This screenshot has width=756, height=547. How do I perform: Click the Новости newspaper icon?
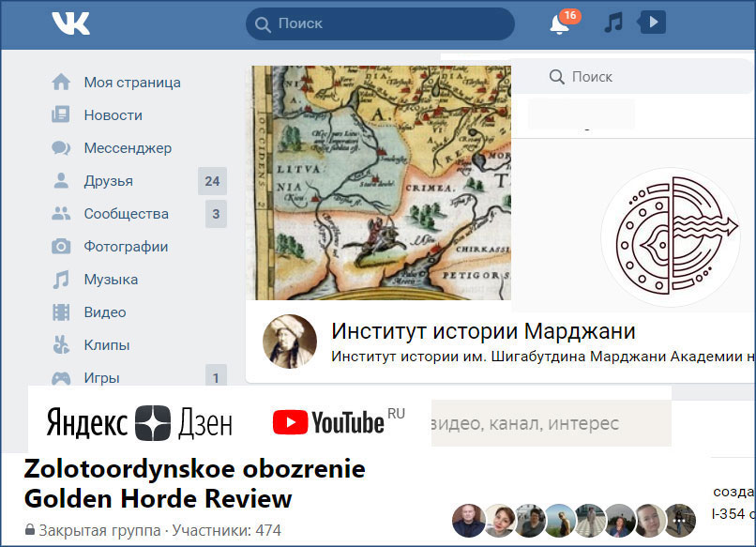point(61,115)
